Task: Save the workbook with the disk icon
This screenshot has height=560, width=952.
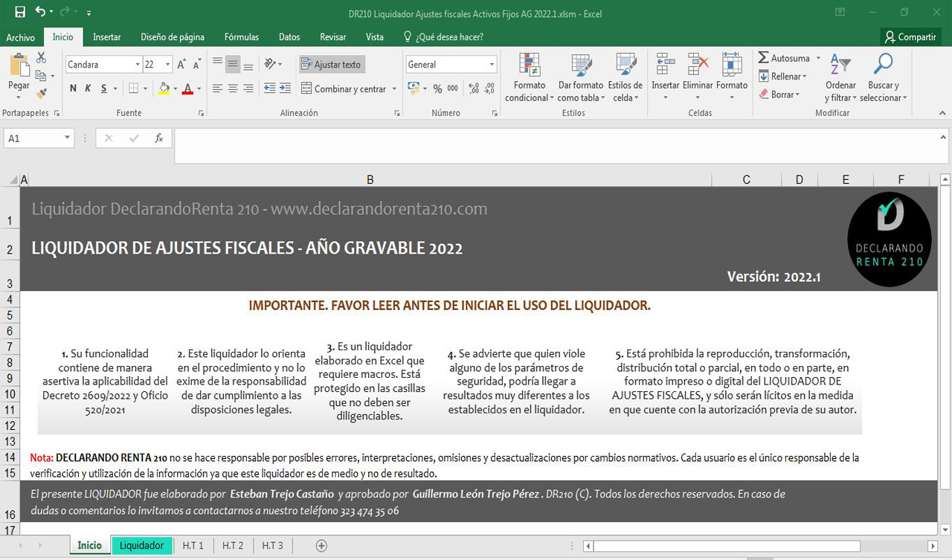Action: 20,13
